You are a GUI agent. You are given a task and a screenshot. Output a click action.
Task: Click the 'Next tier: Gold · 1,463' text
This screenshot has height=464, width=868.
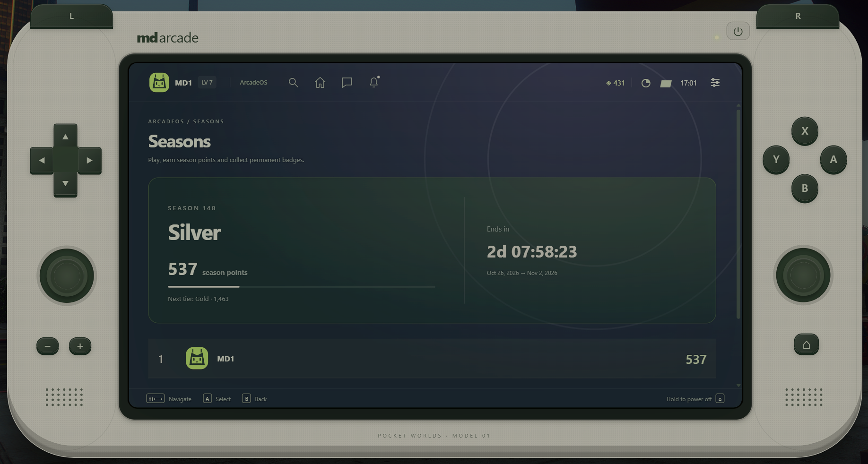198,299
